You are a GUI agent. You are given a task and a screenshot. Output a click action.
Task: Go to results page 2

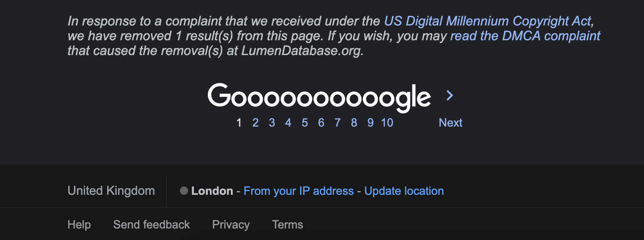click(255, 122)
